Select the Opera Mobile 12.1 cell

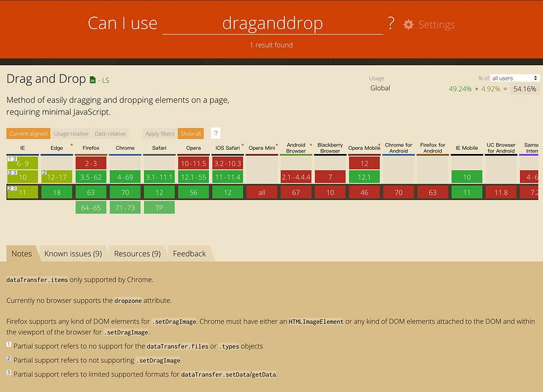(364, 177)
